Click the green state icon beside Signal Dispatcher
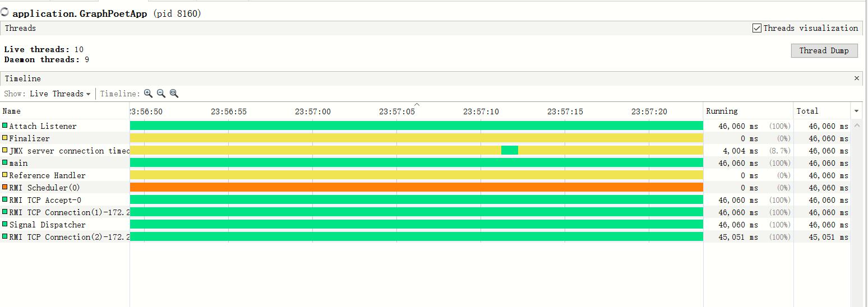The height and width of the screenshot is (307, 868). [5, 225]
